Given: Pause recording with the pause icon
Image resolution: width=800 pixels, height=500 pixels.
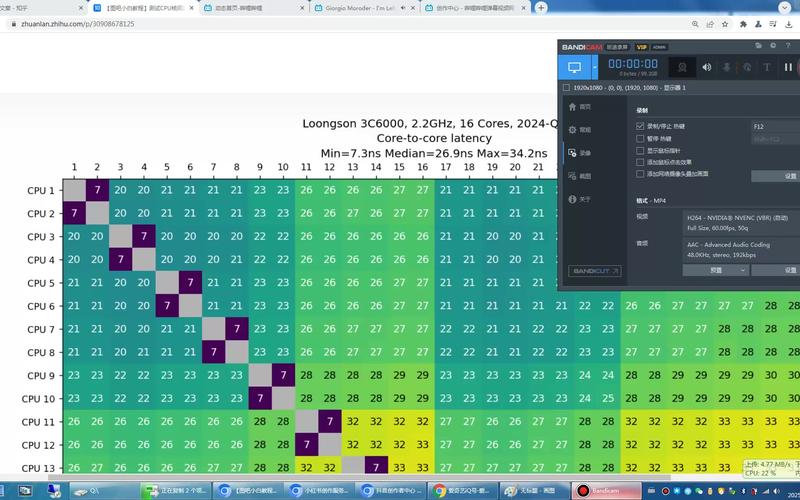Looking at the screenshot, I should pos(788,67).
